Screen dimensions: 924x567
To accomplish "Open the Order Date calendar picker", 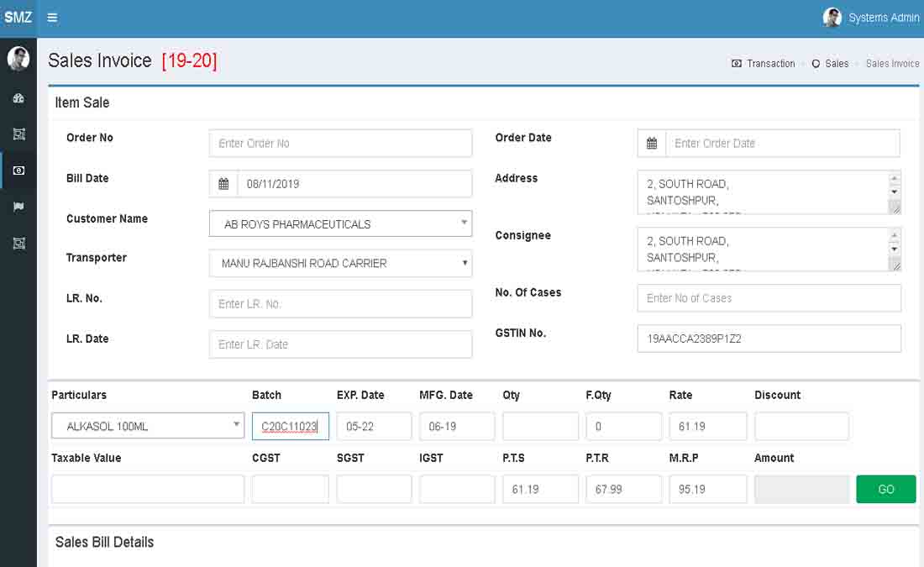I will point(652,143).
